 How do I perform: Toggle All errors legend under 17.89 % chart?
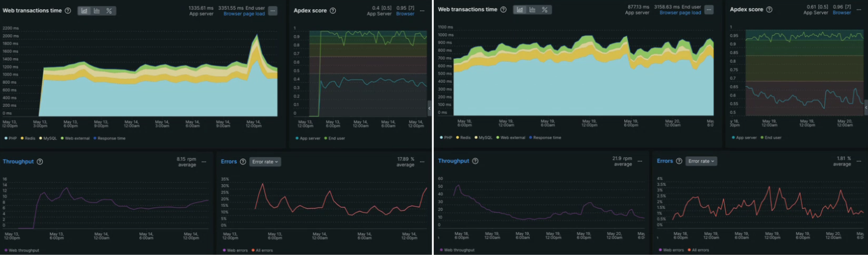coord(262,251)
